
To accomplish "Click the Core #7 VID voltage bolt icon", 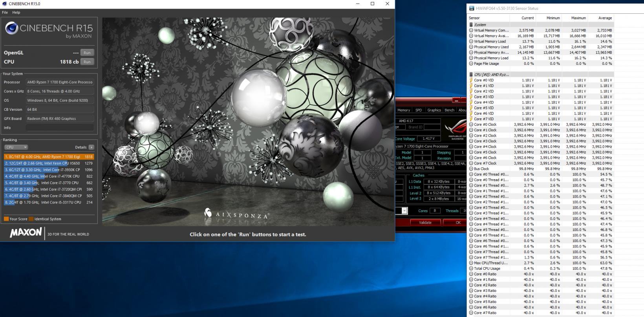I will point(471,119).
